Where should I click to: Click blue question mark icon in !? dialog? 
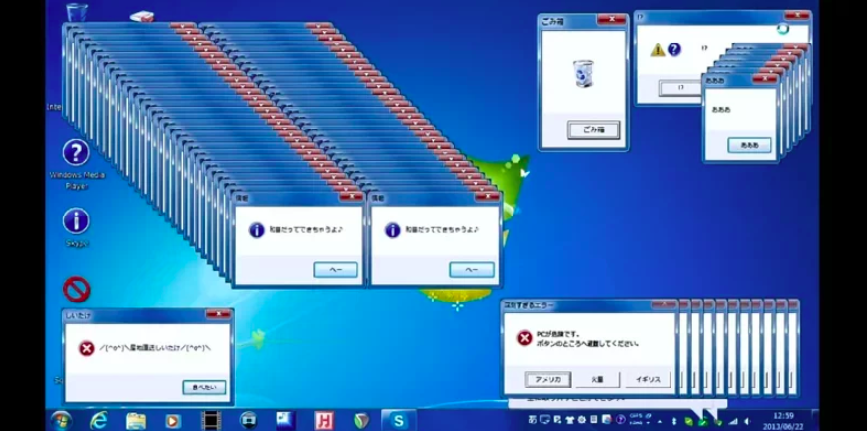673,49
